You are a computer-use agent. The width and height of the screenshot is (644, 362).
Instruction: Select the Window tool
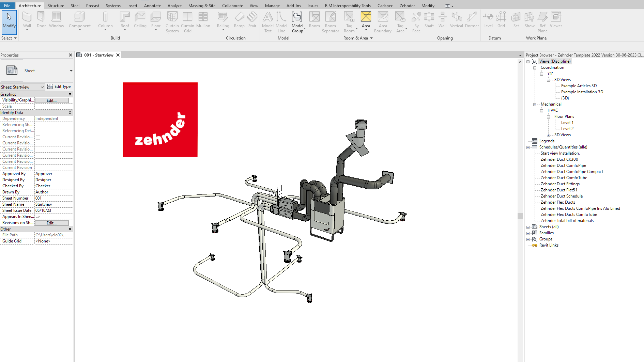click(x=56, y=20)
